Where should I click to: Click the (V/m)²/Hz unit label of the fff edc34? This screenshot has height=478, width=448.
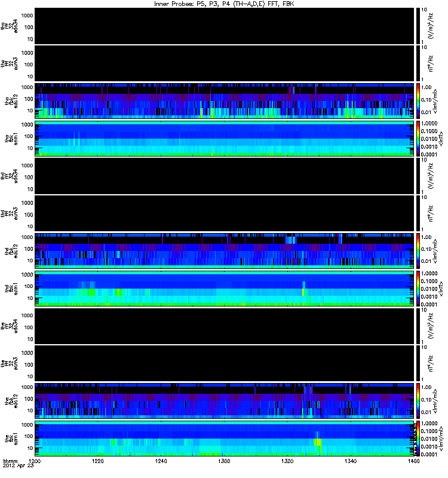[431, 326]
